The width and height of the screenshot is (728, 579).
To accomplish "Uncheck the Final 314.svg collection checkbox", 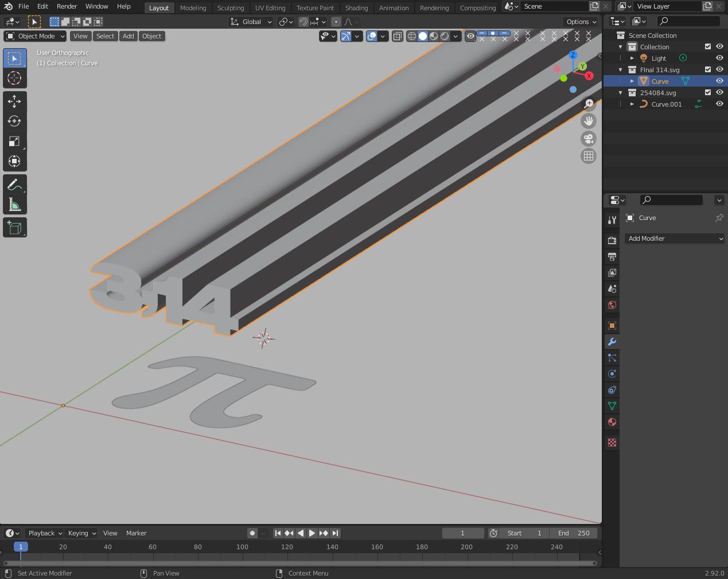I will point(708,69).
